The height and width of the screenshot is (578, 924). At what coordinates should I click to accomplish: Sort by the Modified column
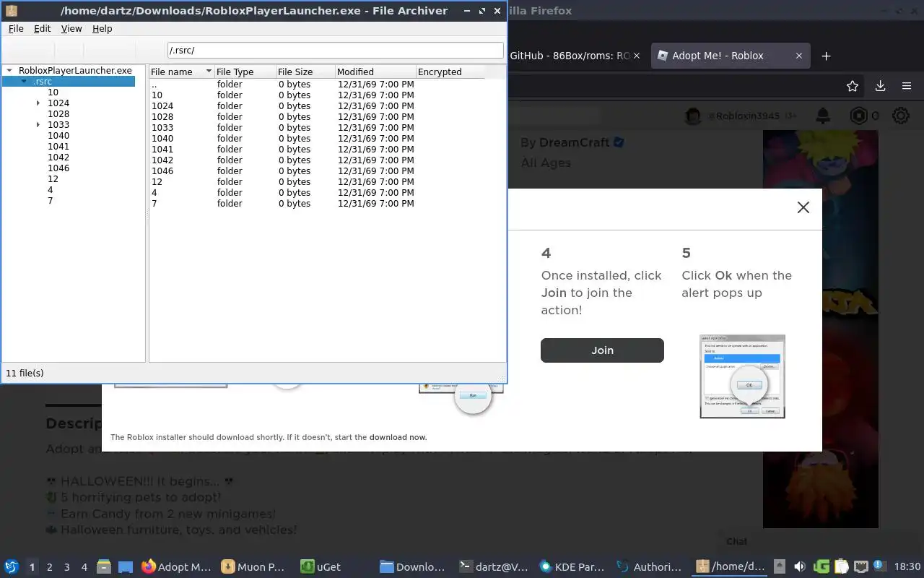[x=375, y=72]
